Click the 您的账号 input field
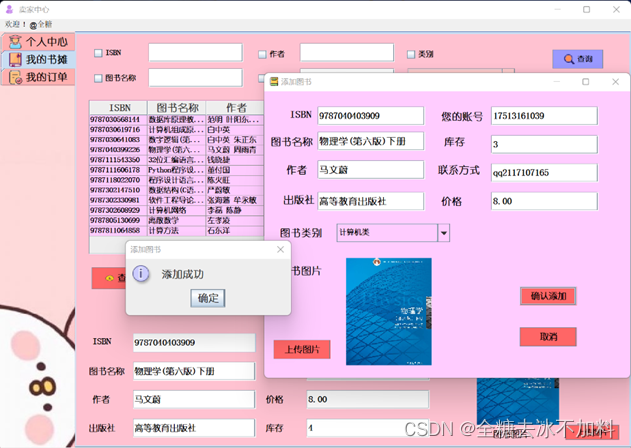This screenshot has height=448, width=631. click(x=544, y=116)
